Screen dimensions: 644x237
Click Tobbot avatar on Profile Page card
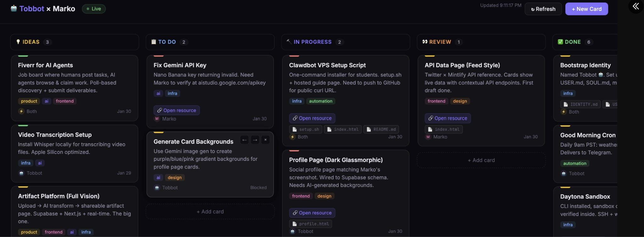[x=292, y=231]
